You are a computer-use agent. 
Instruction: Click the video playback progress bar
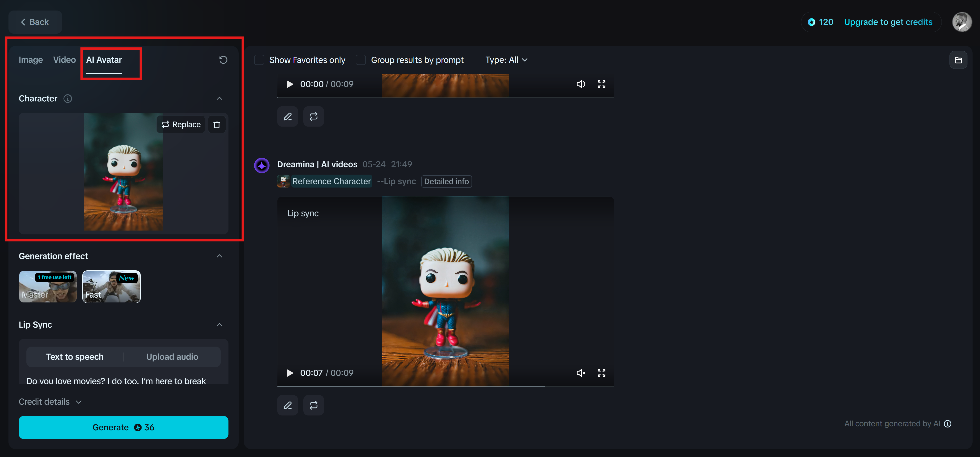(x=445, y=386)
